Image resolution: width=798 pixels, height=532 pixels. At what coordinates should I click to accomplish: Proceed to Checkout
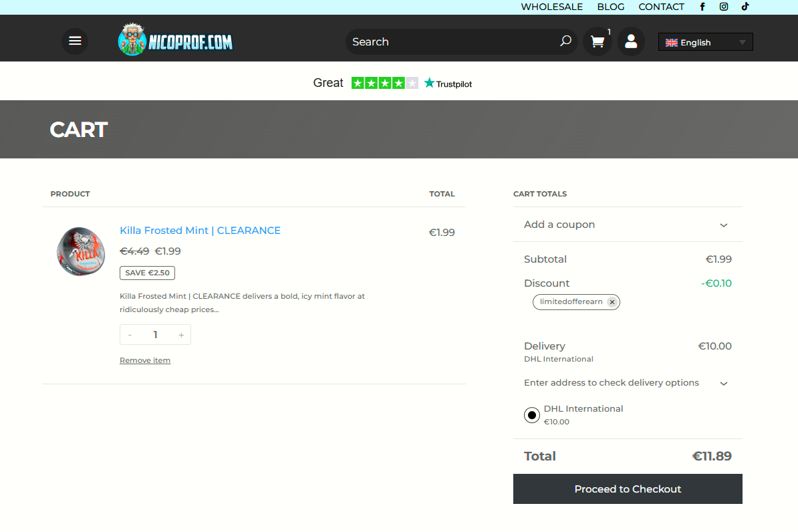tap(628, 489)
